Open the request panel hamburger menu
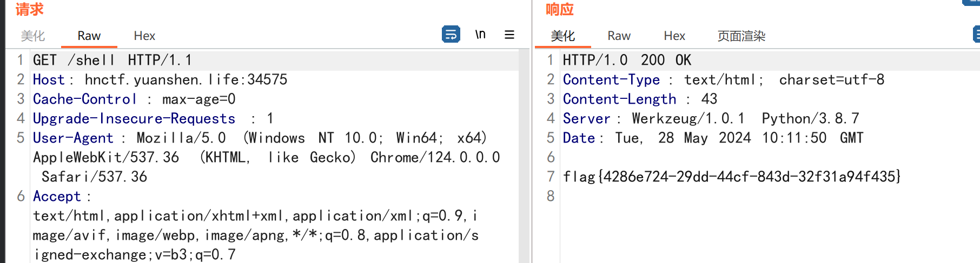The width and height of the screenshot is (980, 263). coord(509,35)
